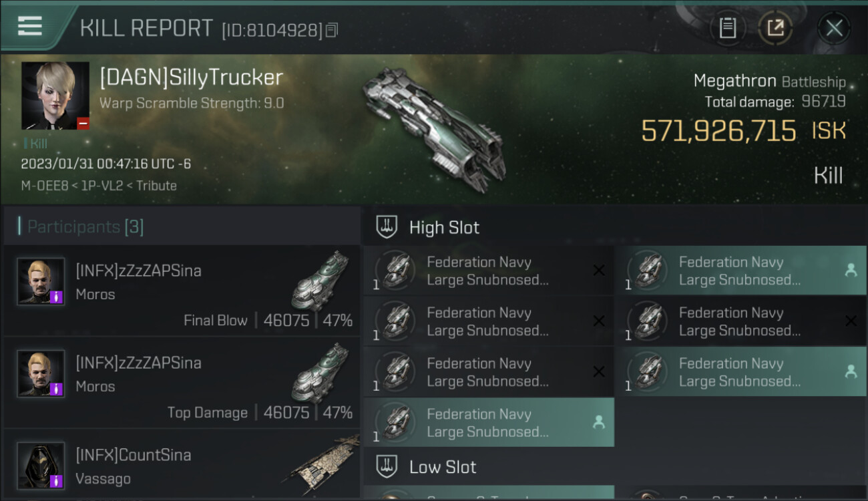The width and height of the screenshot is (868, 501).
Task: Open the Tribute region link
Action: 156,186
